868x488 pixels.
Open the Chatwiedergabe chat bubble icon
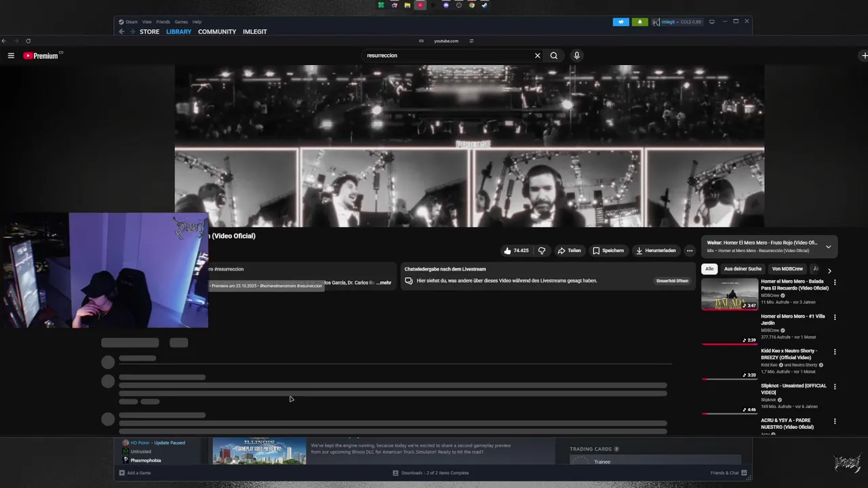[409, 281]
